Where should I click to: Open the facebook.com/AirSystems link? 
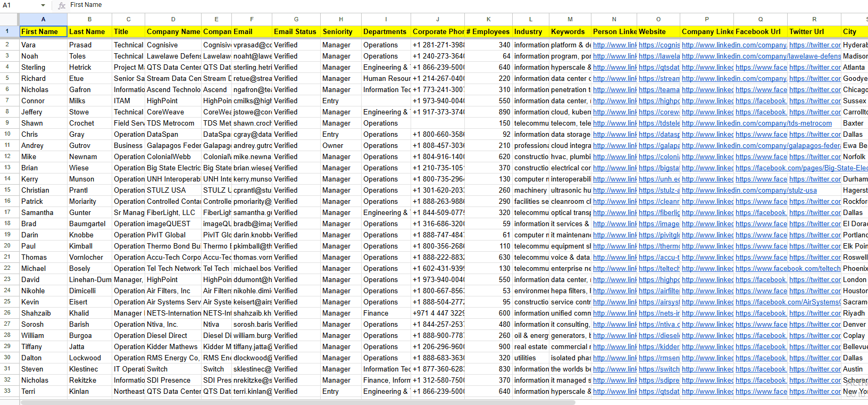click(x=788, y=302)
